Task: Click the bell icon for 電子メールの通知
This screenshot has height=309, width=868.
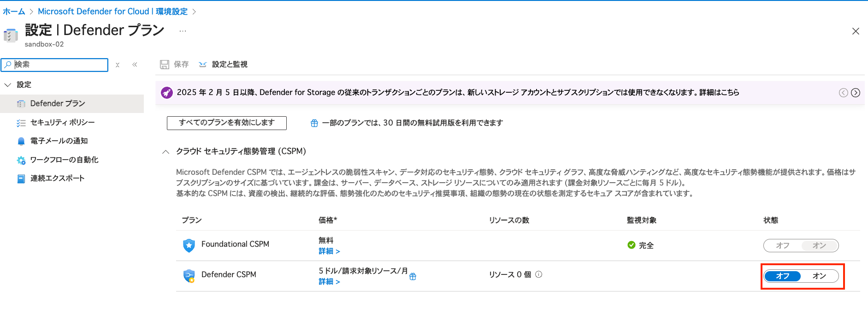Action: (21, 141)
